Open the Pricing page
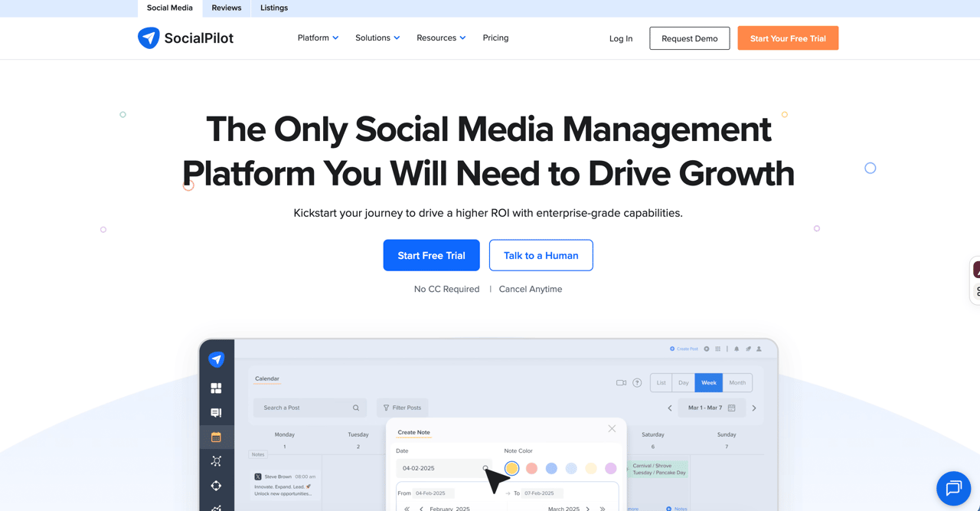This screenshot has height=511, width=980. 495,38
